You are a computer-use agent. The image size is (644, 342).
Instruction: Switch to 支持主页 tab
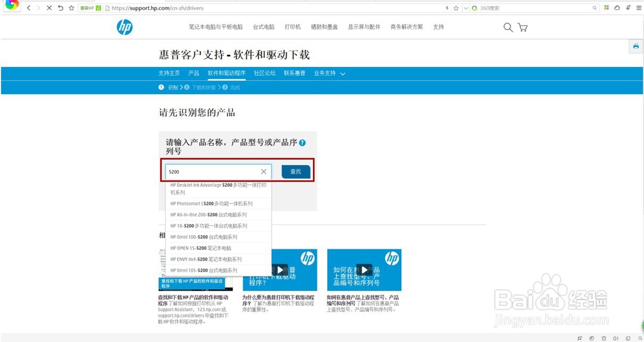[x=169, y=73]
